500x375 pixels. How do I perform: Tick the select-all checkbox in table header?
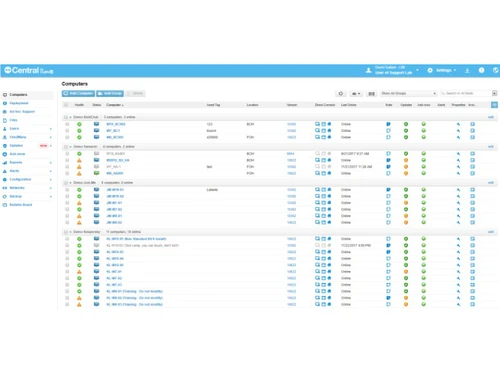pyautogui.click(x=66, y=105)
